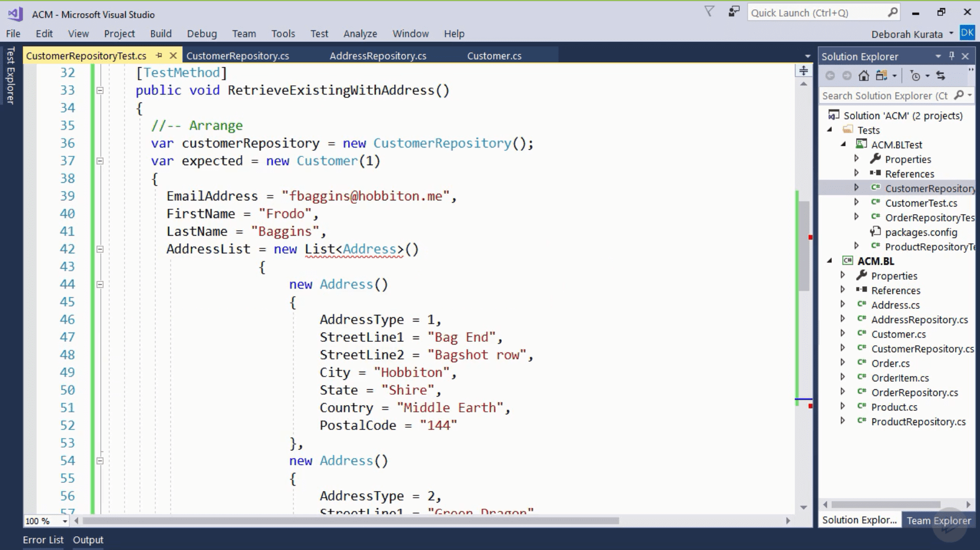Open the feedback smiley icon near Quick Launch
This screenshot has width=980, height=550.
coord(733,11)
